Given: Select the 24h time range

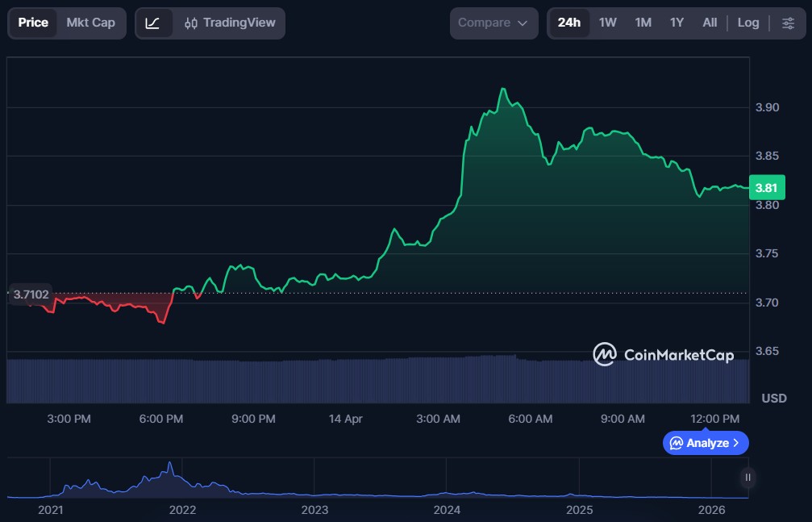Looking at the screenshot, I should click(x=568, y=23).
